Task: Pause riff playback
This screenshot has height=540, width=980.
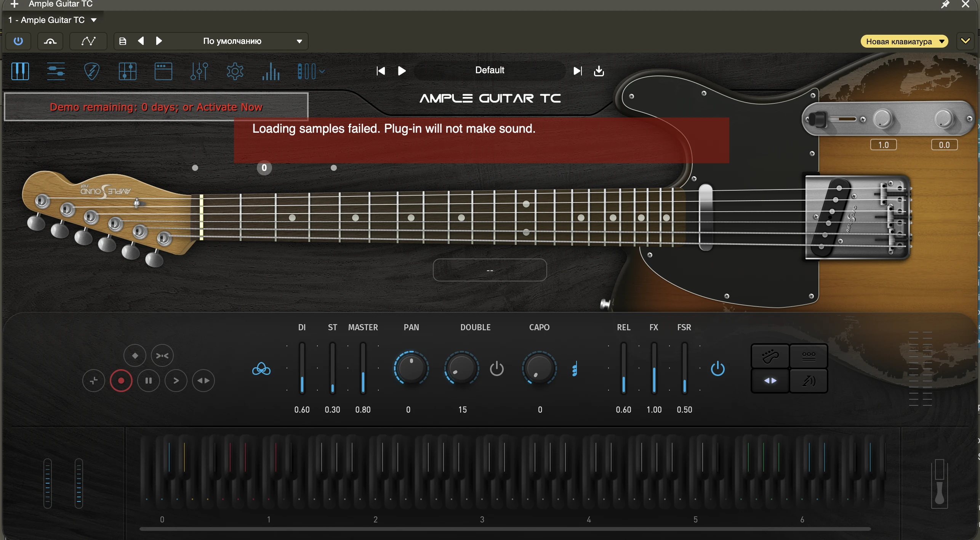Action: [149, 381]
